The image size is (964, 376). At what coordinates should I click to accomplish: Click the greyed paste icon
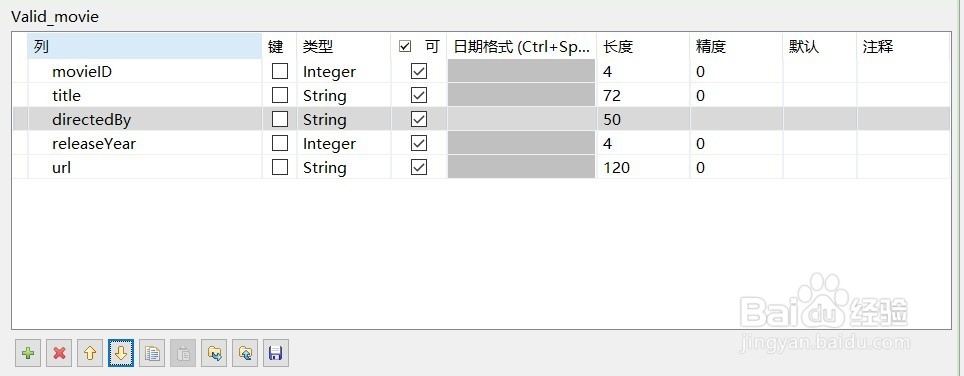click(183, 353)
